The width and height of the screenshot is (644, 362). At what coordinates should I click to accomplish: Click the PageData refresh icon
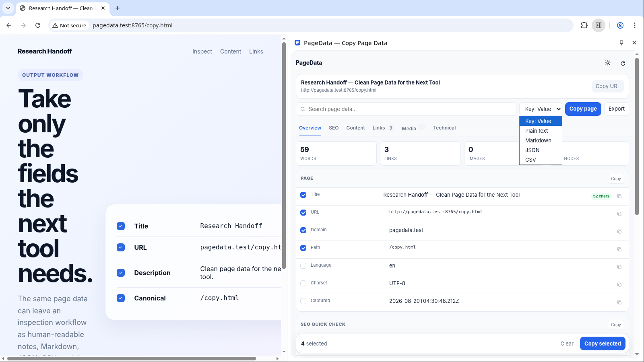point(623,63)
